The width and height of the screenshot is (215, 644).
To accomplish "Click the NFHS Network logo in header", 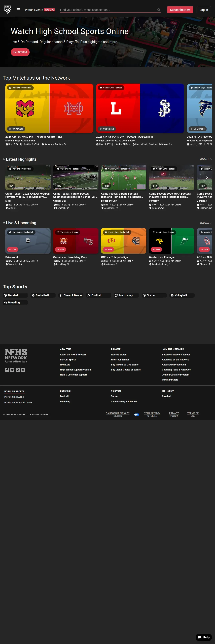I will coord(8,10).
